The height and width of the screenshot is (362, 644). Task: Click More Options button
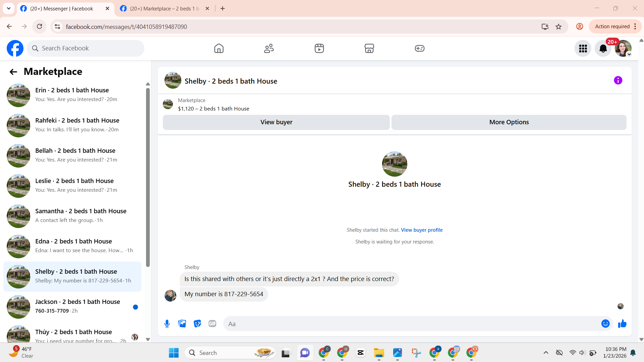pyautogui.click(x=509, y=122)
